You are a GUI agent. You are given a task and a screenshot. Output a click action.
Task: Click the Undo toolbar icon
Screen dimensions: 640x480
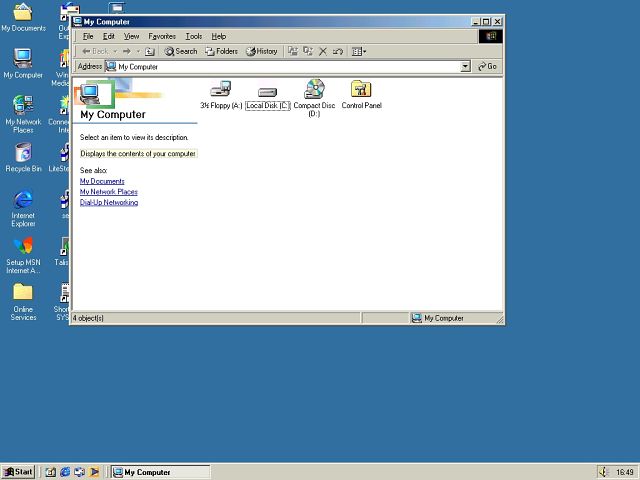[x=338, y=51]
